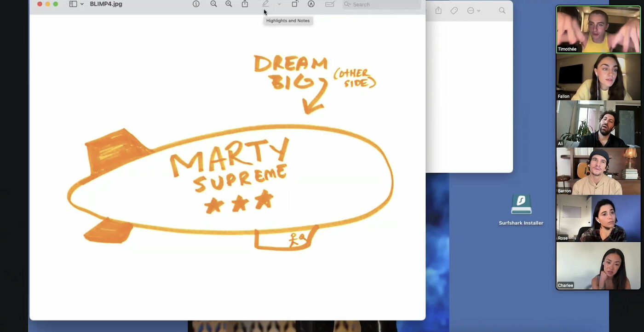Viewport: 644px width, 332px height.
Task: Click the Finder tag icon
Action: 454,11
